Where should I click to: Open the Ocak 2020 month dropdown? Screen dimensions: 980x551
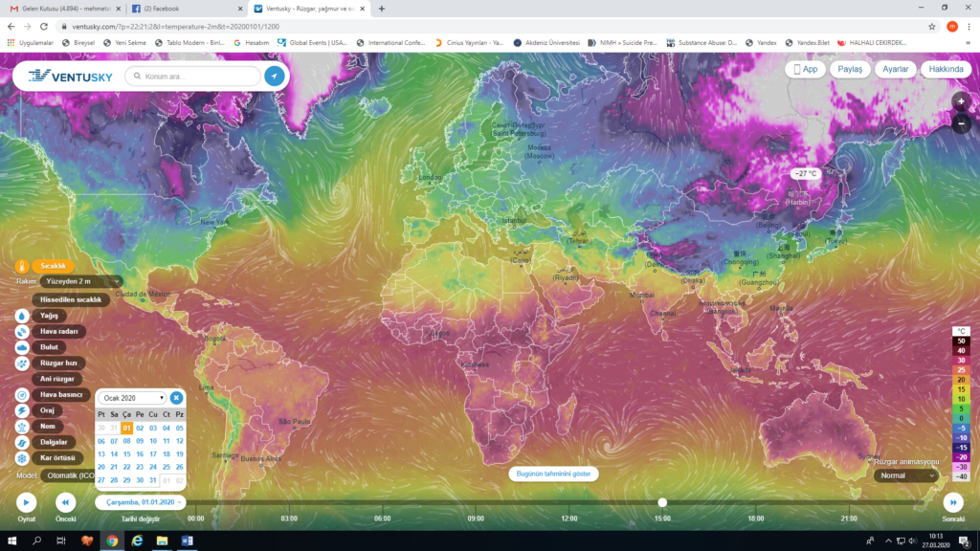132,398
